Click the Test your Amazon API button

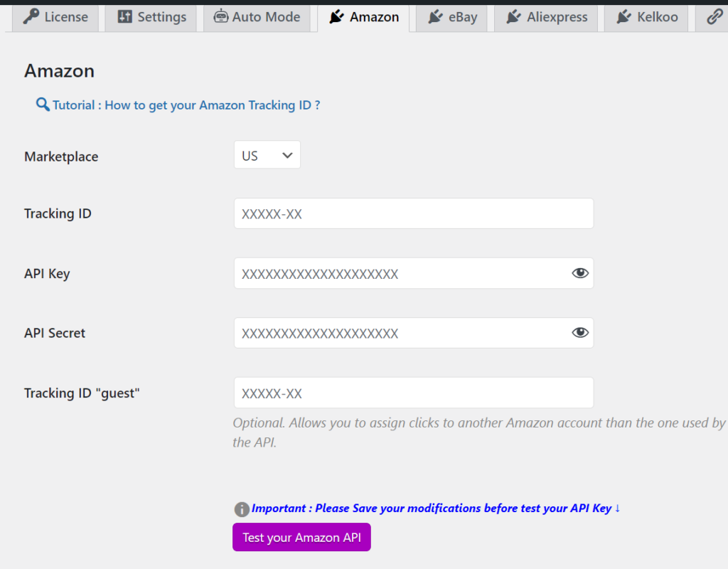tap(301, 538)
